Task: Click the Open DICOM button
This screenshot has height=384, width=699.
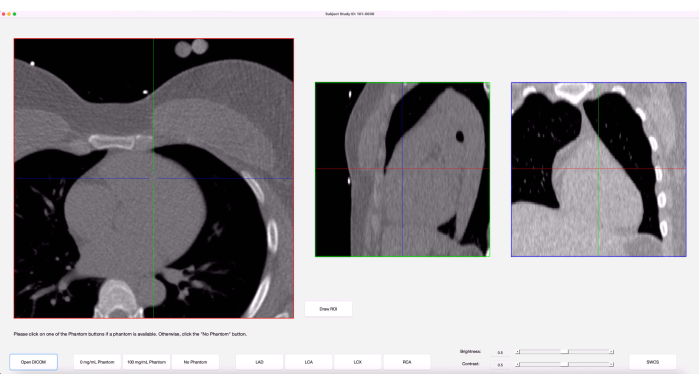Action: pyautogui.click(x=33, y=362)
